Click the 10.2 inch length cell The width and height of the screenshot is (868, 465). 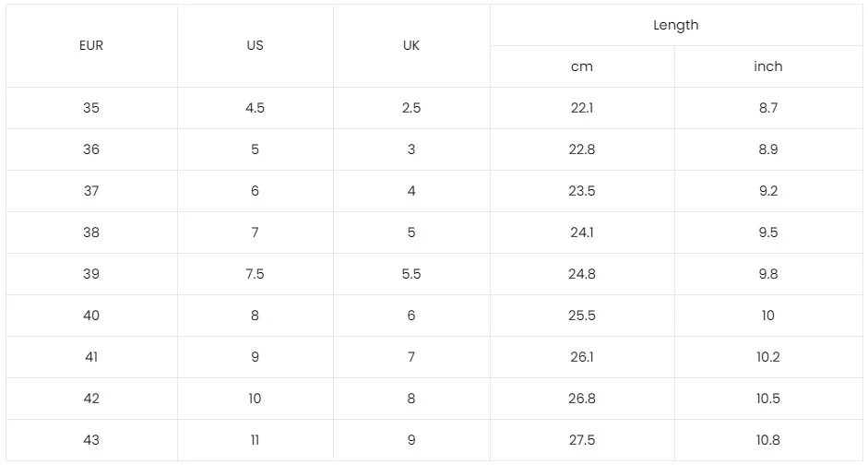click(x=767, y=357)
